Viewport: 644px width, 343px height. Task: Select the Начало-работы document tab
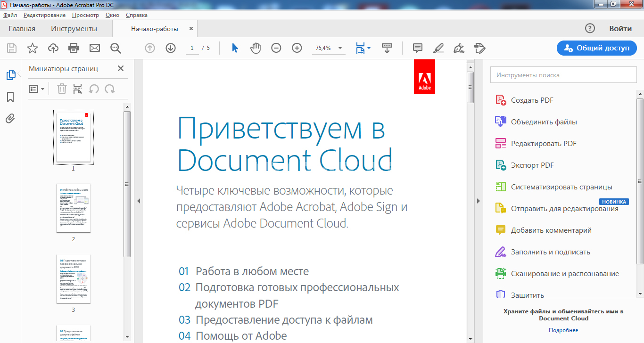[155, 29]
